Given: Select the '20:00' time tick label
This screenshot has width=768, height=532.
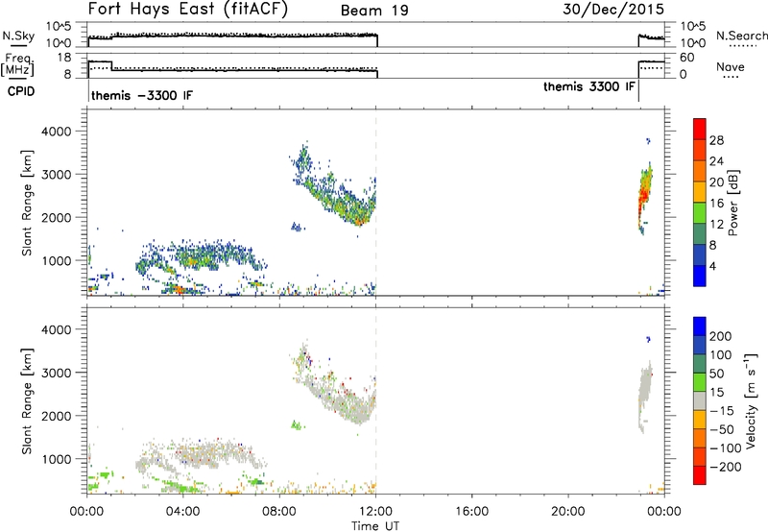Looking at the screenshot, I should (568, 512).
